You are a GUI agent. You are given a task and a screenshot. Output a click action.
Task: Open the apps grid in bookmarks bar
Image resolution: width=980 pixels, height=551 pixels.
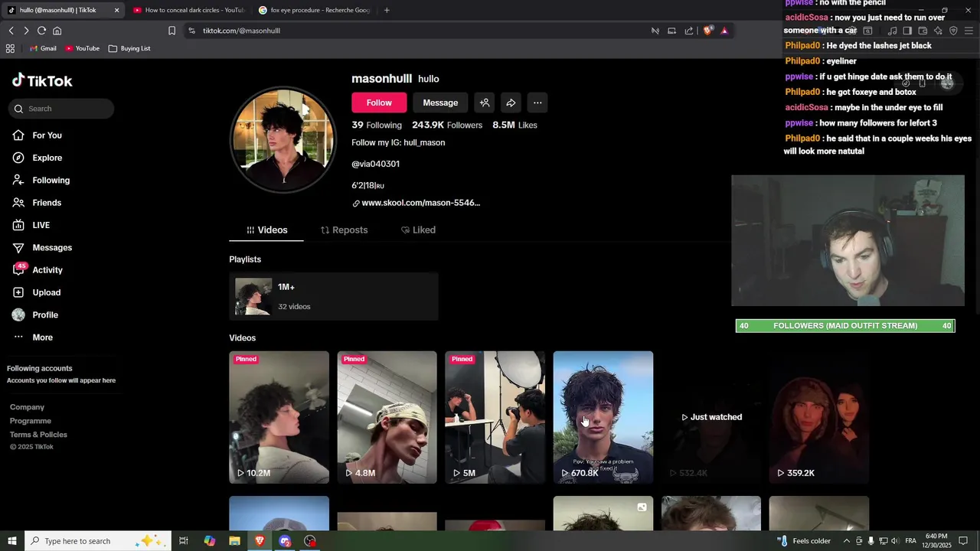tap(10, 48)
